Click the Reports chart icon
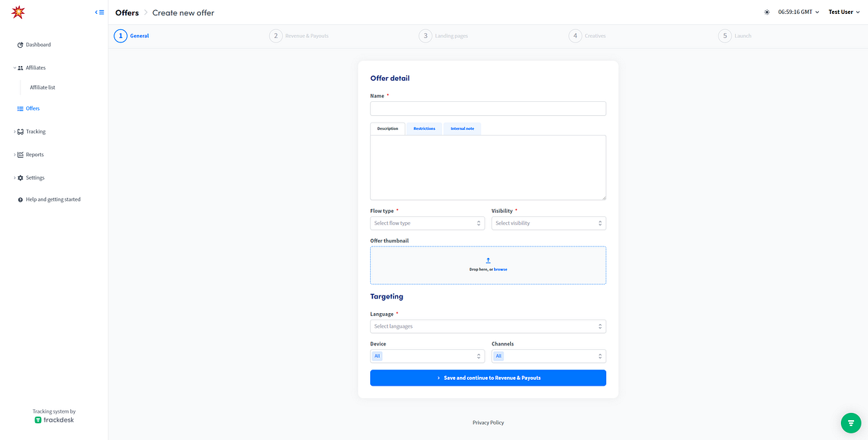 point(21,155)
